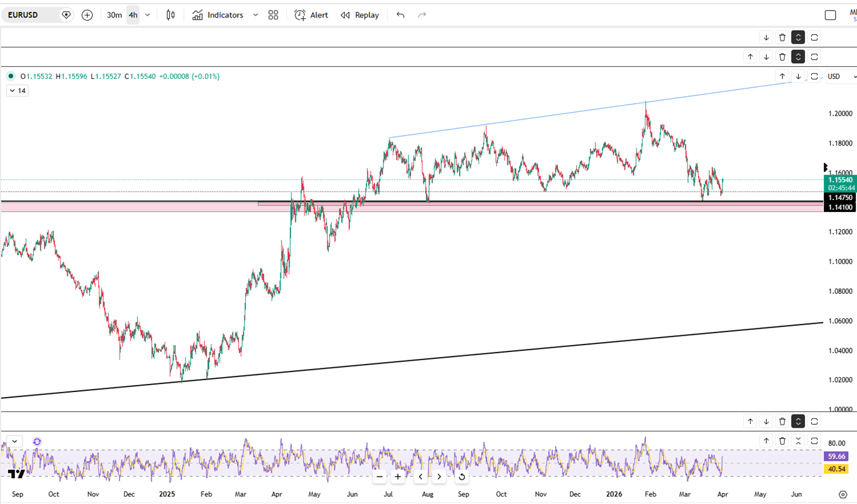Delete the topmost pane with the trash icon
Screen dimensions: 857x504
pyautogui.click(x=782, y=38)
